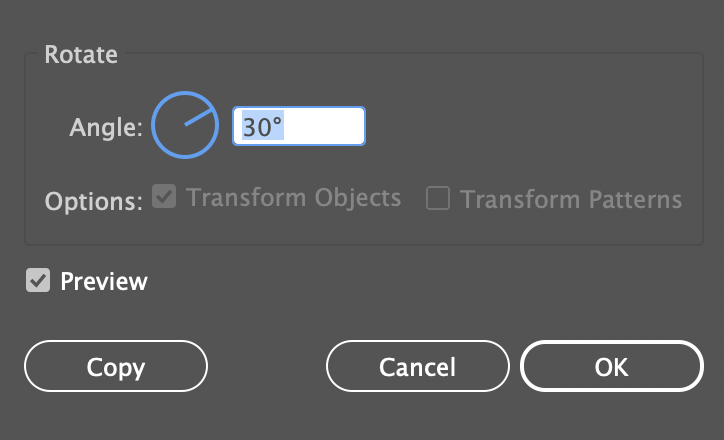This screenshot has height=440, width=724.
Task: Click the Angle input field showing 30°
Action: coord(298,127)
